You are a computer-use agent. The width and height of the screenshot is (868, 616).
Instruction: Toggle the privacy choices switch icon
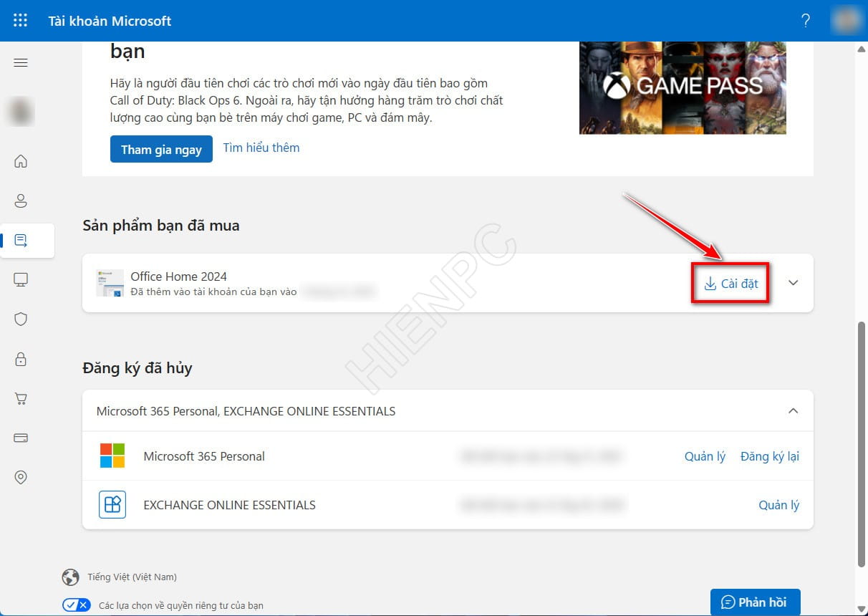point(77,605)
